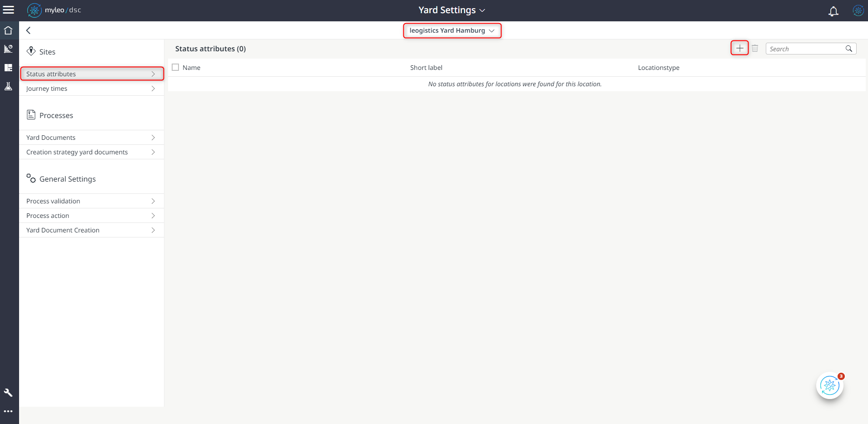868x424 pixels.
Task: Click the search magnifier icon
Action: (848, 49)
